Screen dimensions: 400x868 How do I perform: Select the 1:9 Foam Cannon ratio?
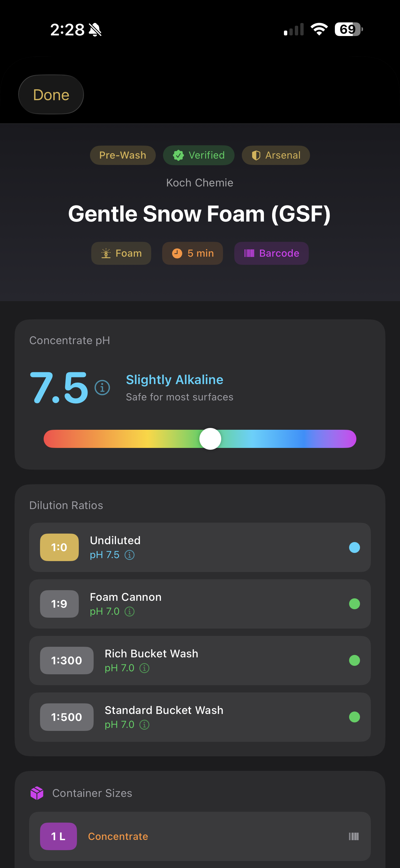click(200, 604)
